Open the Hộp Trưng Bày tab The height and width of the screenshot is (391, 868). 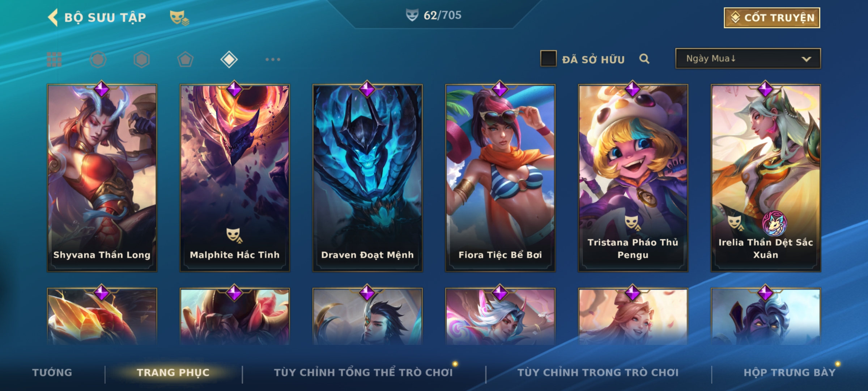(x=790, y=372)
